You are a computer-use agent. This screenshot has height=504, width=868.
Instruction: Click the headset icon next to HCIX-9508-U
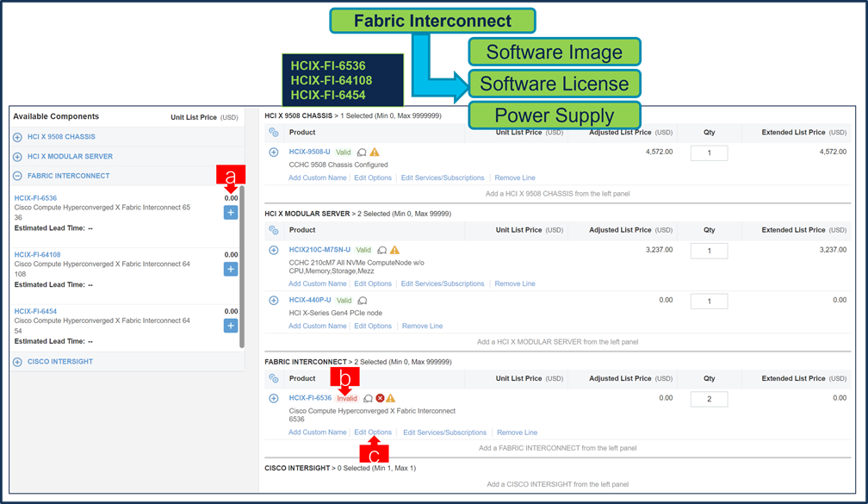[x=362, y=152]
